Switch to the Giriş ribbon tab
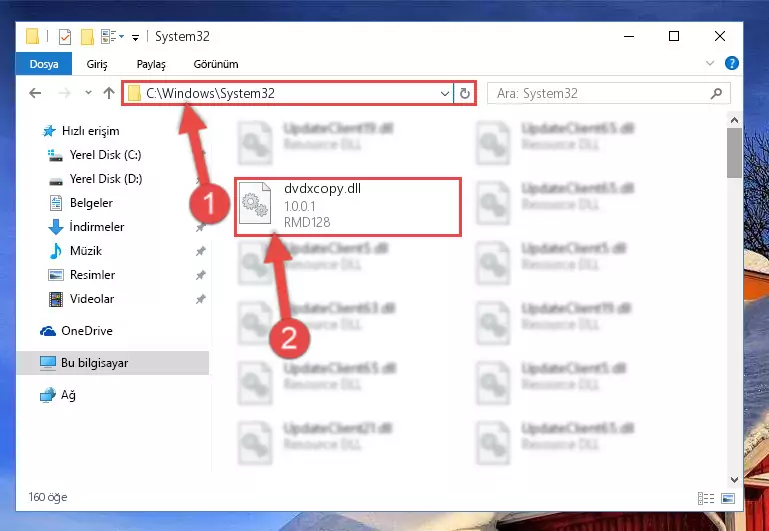Image resolution: width=769 pixels, height=531 pixels. click(97, 64)
